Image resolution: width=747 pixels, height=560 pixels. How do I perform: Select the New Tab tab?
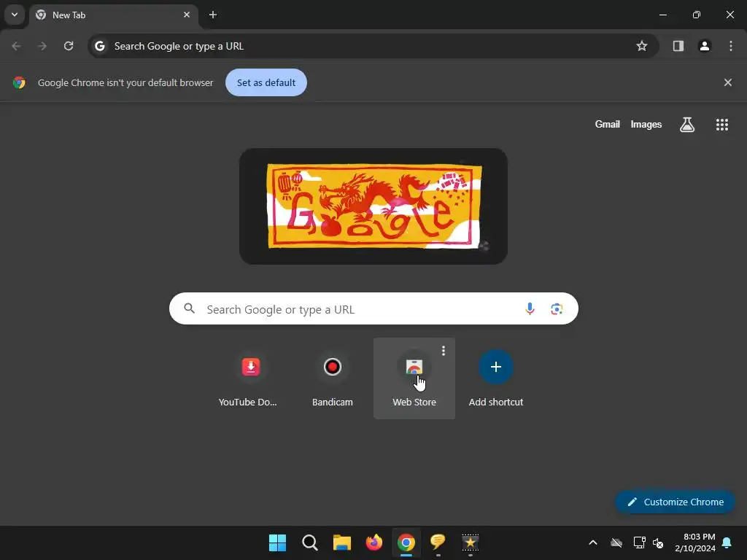click(x=113, y=15)
